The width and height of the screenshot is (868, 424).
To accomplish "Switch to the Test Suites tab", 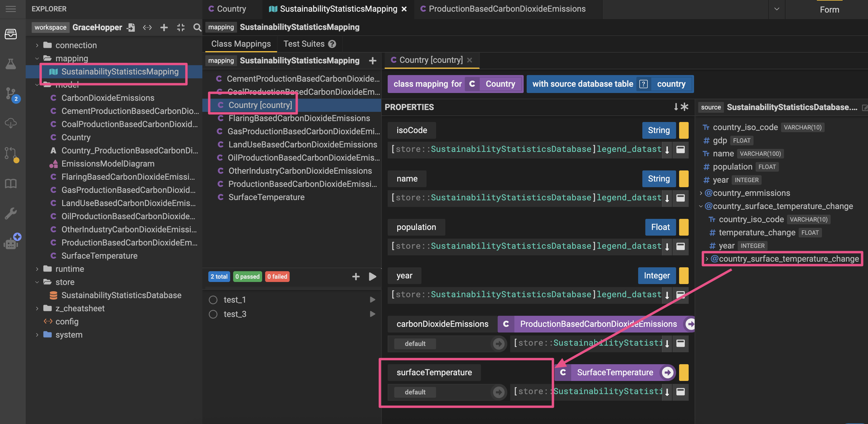I will click(x=304, y=43).
